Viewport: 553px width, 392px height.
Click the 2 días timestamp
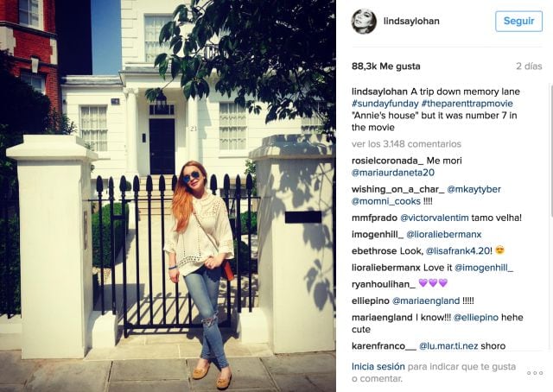(529, 66)
